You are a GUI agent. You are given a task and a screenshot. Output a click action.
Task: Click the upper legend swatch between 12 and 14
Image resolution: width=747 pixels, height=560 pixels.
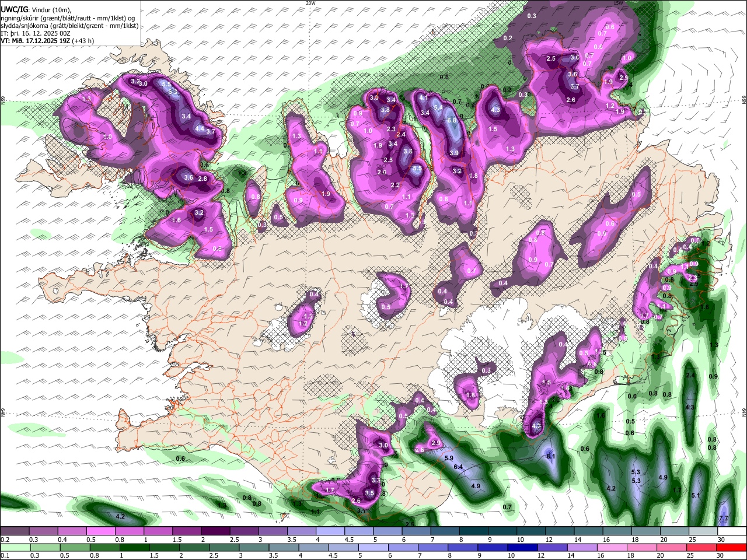point(559,531)
